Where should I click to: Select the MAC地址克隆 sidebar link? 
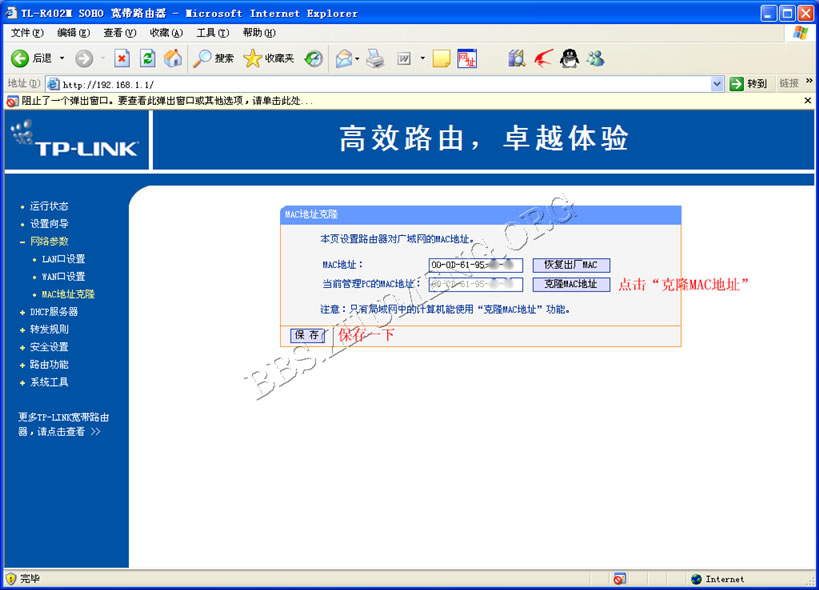[x=68, y=294]
